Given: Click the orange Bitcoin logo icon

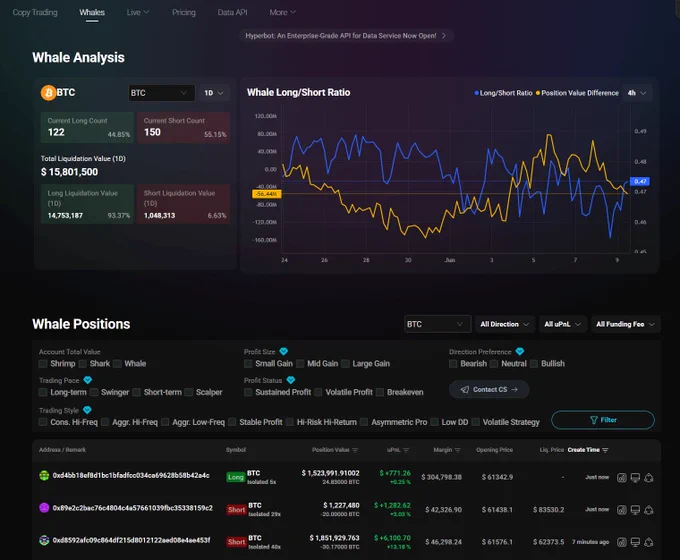Looking at the screenshot, I should point(49,92).
